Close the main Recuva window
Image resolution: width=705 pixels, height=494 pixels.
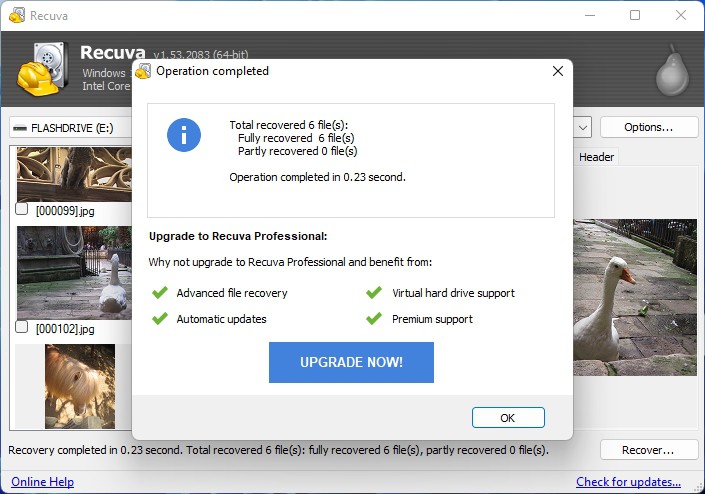click(681, 15)
